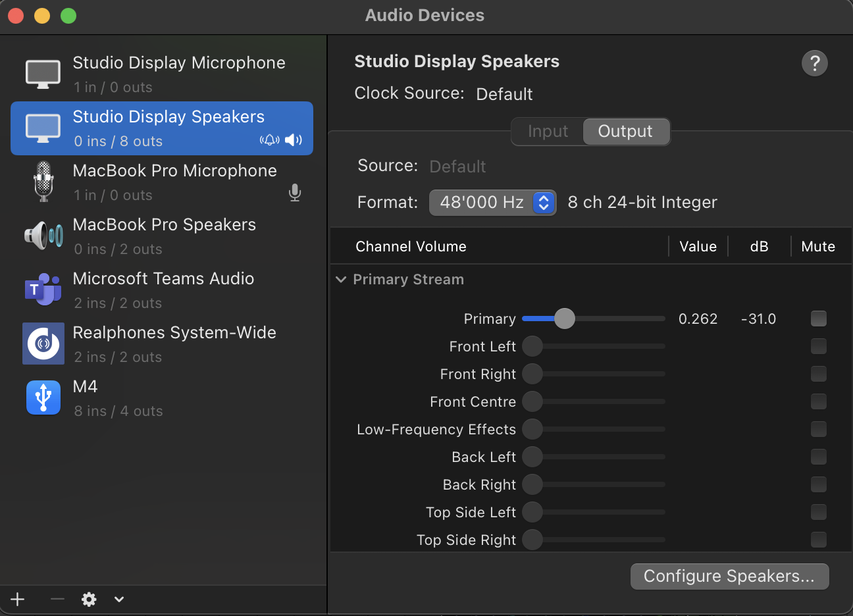Click the Microsoft Teams Audio icon

click(43, 289)
